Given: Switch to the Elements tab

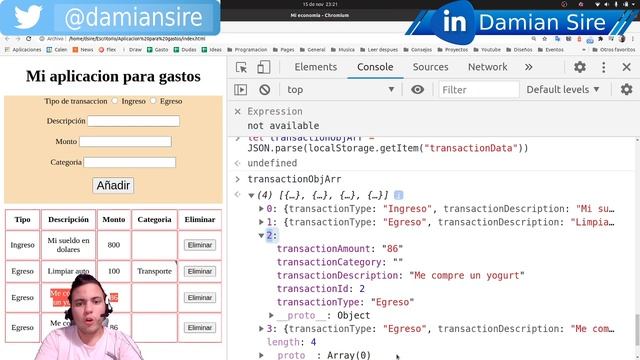Looking at the screenshot, I should click(x=316, y=67).
